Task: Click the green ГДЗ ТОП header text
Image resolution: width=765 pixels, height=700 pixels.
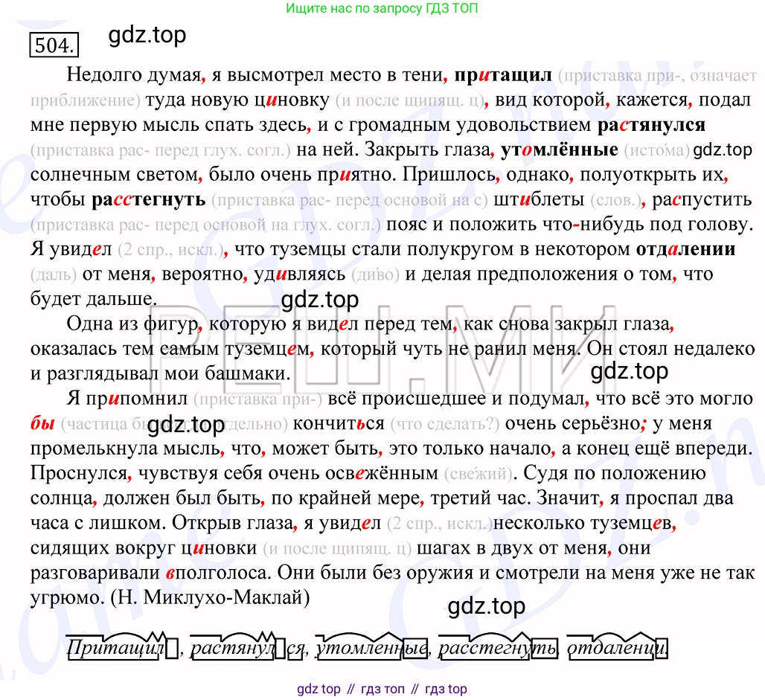Action: [x=382, y=9]
